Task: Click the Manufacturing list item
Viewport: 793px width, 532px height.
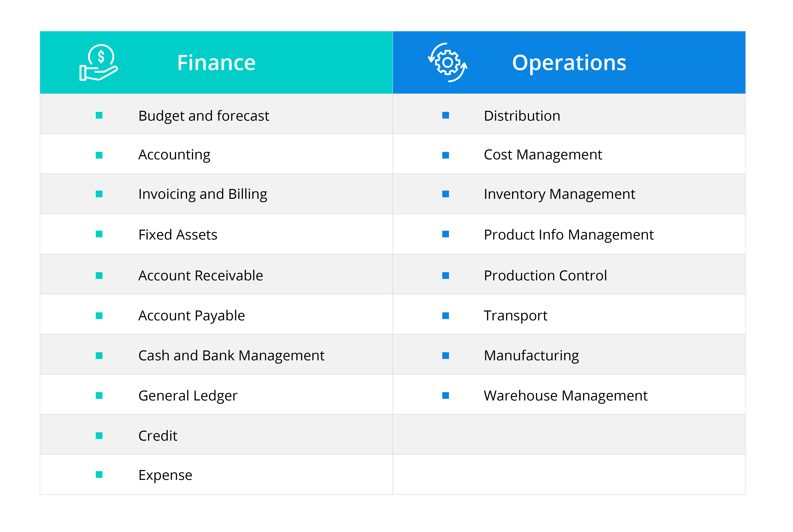Action: 531,356
